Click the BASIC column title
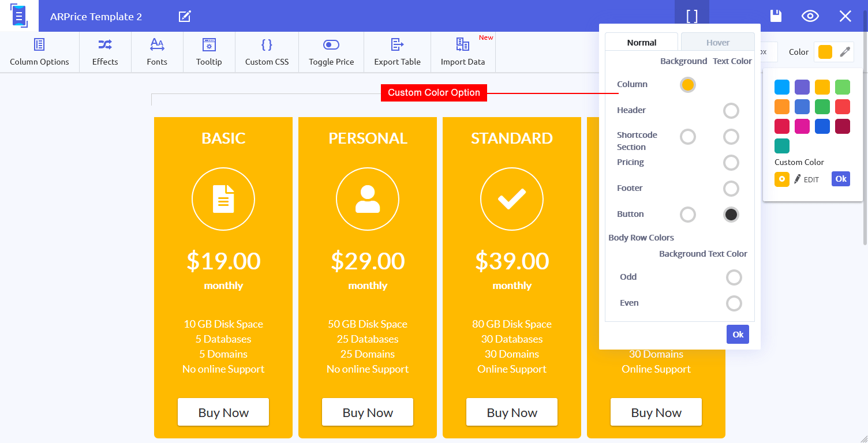This screenshot has height=443, width=868. (x=223, y=138)
